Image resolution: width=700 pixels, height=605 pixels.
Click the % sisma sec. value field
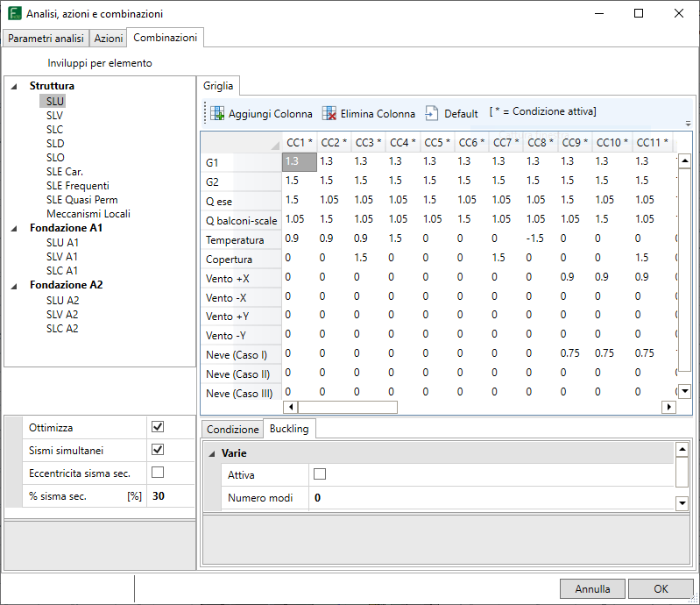pos(172,496)
